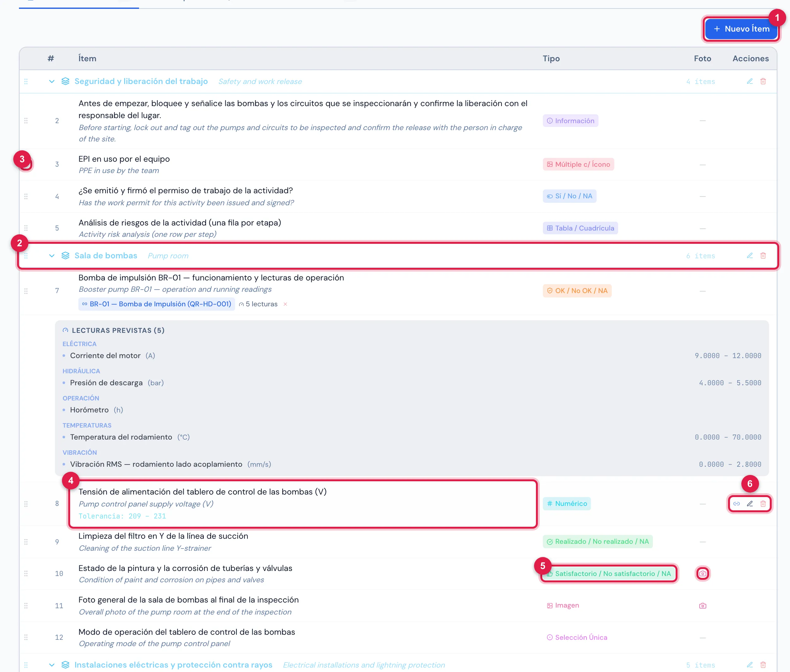Click the Tipo column header
Screen dimensions: 790x672
point(551,59)
